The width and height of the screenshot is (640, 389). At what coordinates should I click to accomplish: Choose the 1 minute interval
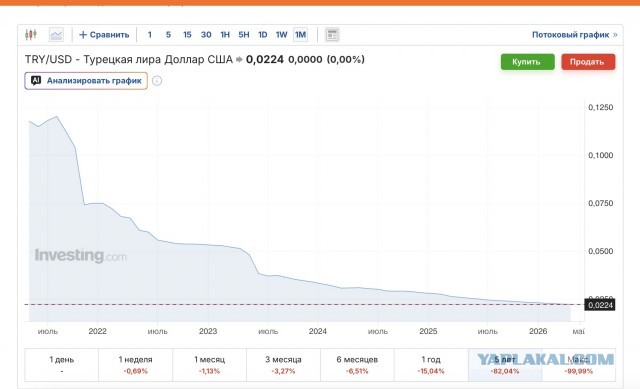point(150,35)
